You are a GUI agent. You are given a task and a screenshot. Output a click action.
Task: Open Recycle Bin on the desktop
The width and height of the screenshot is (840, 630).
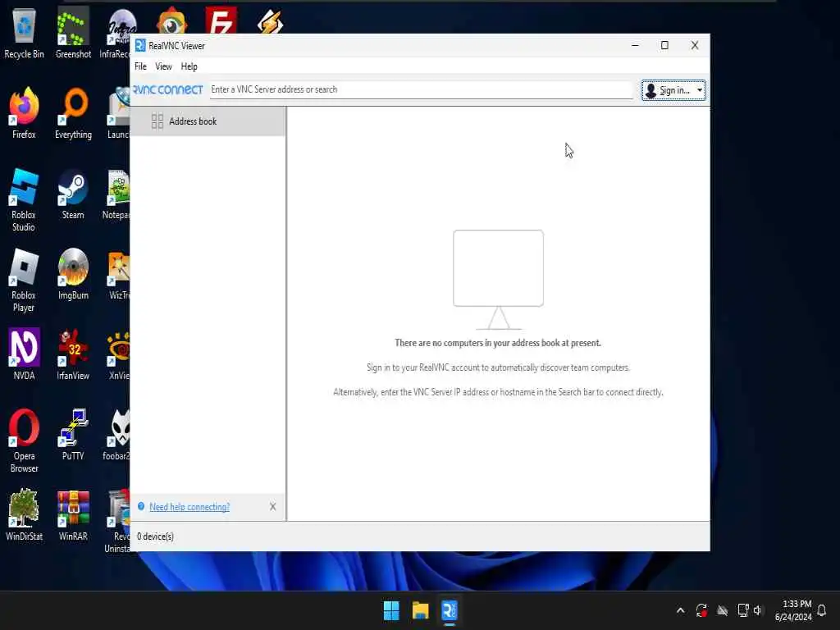click(24, 33)
